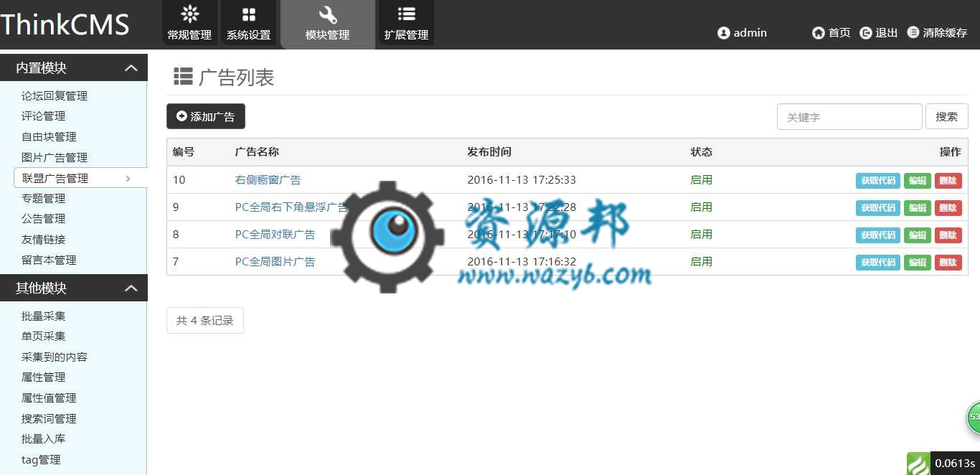
Task: Open tag管理 in sidebar
Action: coord(41,460)
